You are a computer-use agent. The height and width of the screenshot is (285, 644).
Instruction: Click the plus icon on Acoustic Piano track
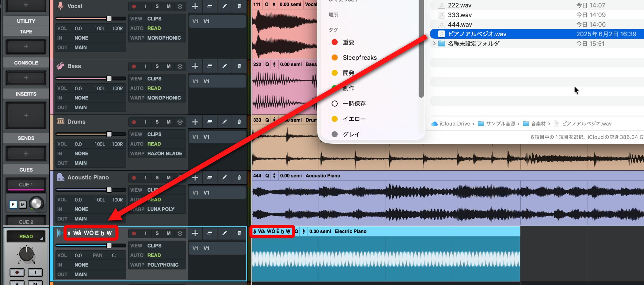pos(195,178)
